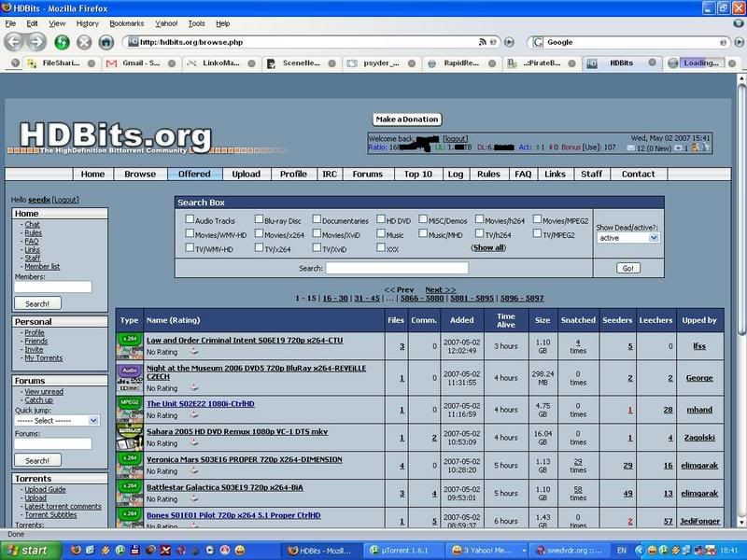This screenshot has width=747, height=560.
Task: Reload the page with the green Reload icon
Action: 62,42
